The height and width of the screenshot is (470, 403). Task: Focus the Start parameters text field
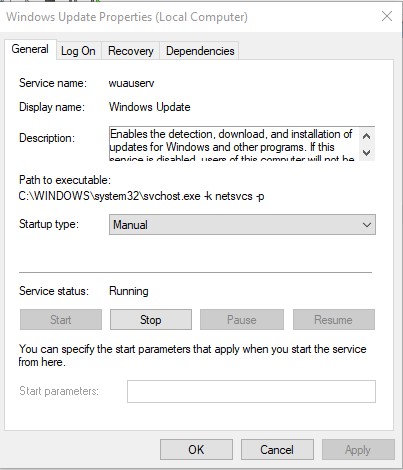251,391
